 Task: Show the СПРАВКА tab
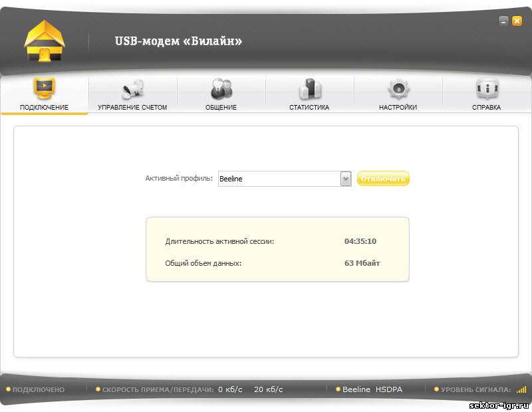(487, 95)
